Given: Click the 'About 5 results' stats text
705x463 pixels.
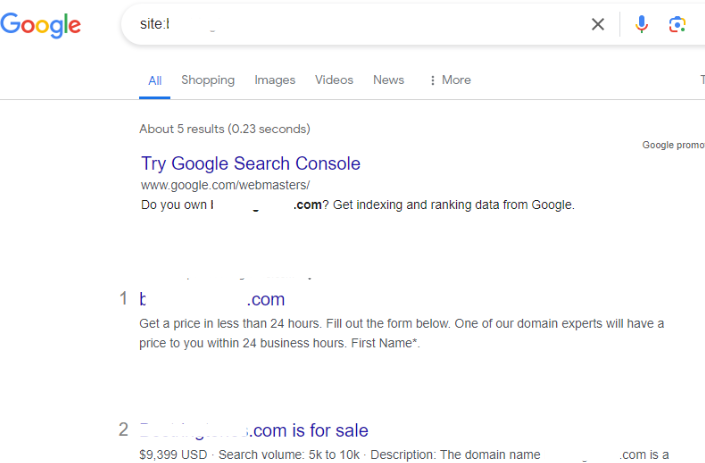Looking at the screenshot, I should [x=225, y=129].
